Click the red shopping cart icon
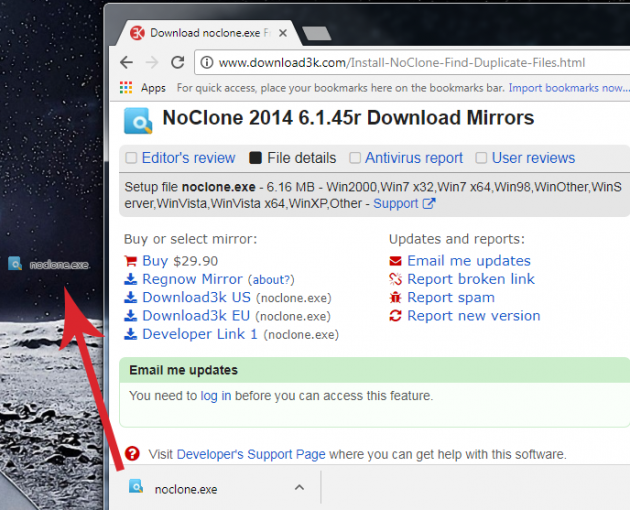The height and width of the screenshot is (510, 630). 131,261
